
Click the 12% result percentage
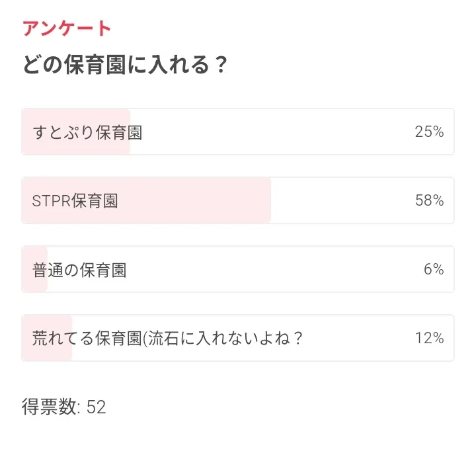coord(429,339)
